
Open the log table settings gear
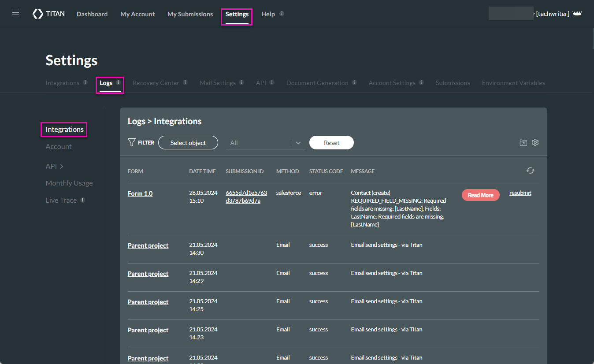[535, 142]
